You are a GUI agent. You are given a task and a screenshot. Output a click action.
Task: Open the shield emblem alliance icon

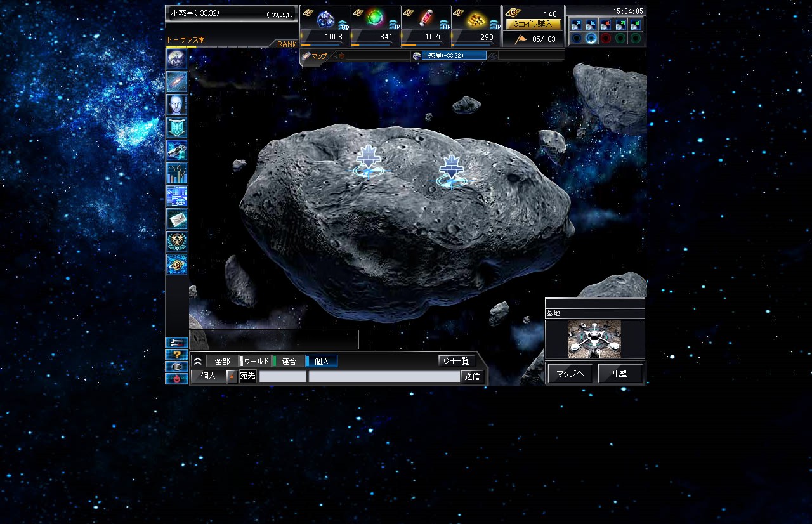(x=176, y=128)
